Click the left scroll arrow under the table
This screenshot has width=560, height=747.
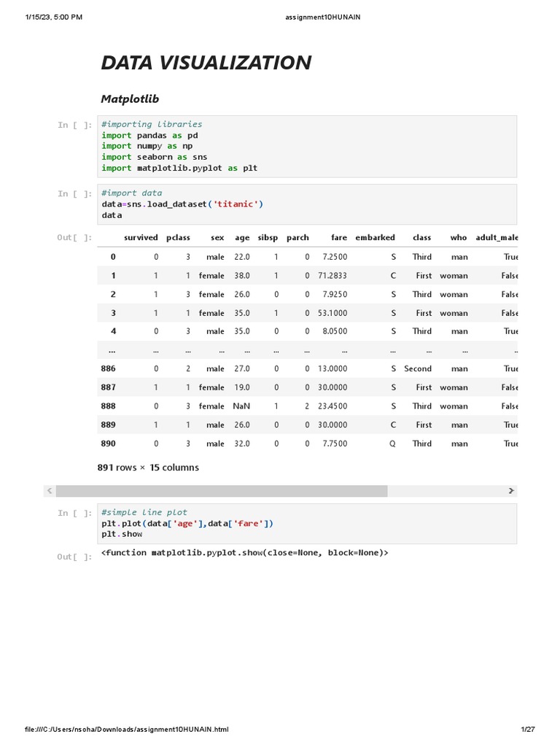[x=49, y=491]
